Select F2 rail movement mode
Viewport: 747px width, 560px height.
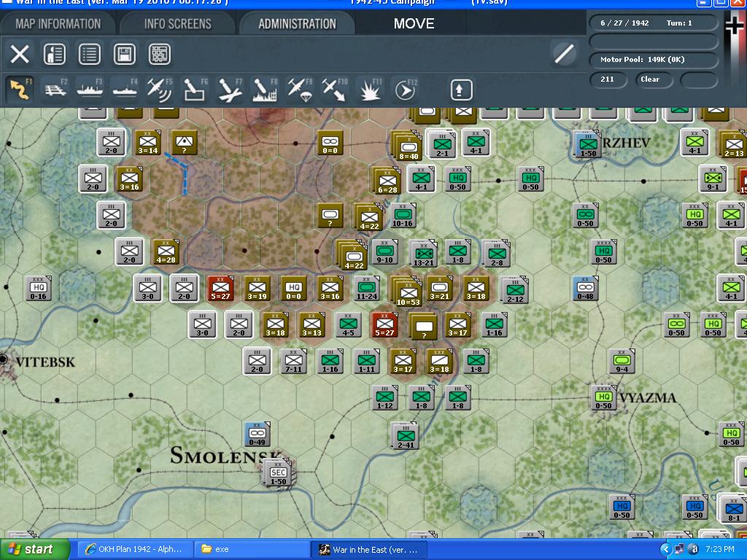55,90
